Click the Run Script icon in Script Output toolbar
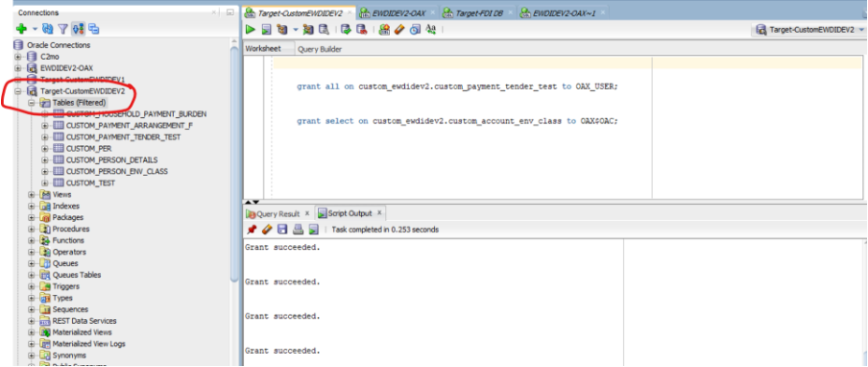Image resolution: width=868 pixels, height=367 pixels. (x=313, y=230)
